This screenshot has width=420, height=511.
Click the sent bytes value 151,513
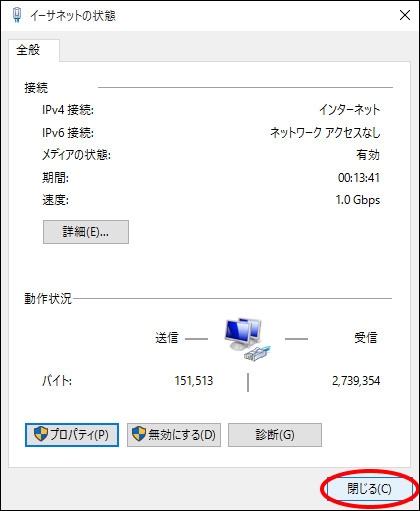pyautogui.click(x=194, y=381)
